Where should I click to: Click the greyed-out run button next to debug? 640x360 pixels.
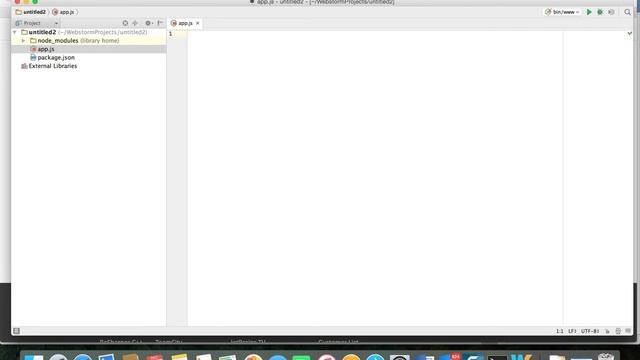coord(611,12)
